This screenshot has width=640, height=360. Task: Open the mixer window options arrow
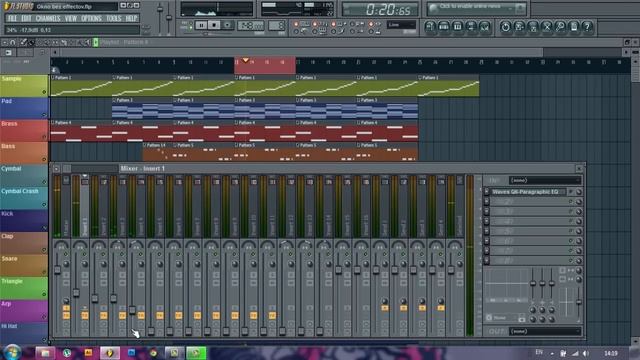click(56, 168)
